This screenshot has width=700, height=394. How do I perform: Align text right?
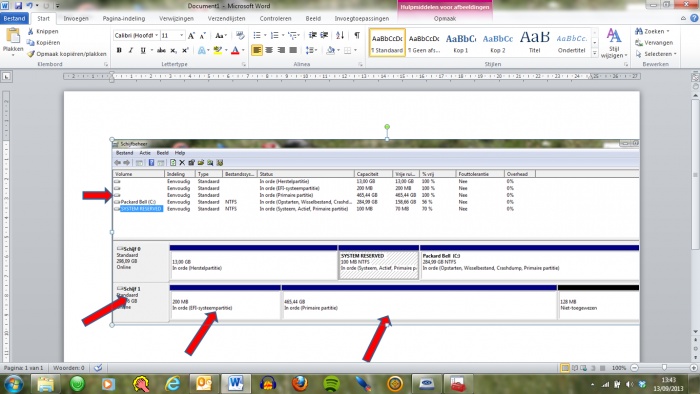pos(281,50)
